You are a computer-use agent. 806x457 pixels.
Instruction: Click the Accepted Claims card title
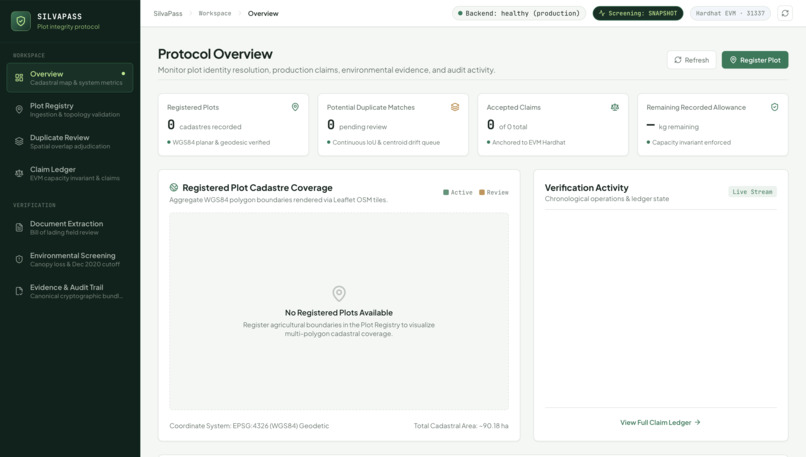coord(514,107)
